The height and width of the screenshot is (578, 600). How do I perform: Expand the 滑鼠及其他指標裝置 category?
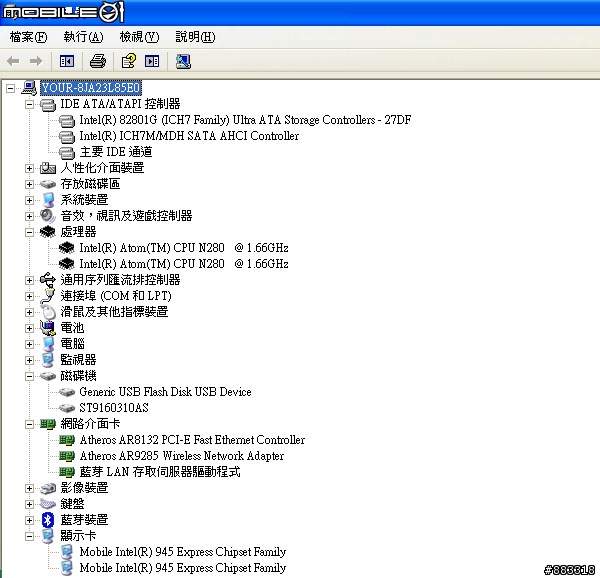[29, 313]
